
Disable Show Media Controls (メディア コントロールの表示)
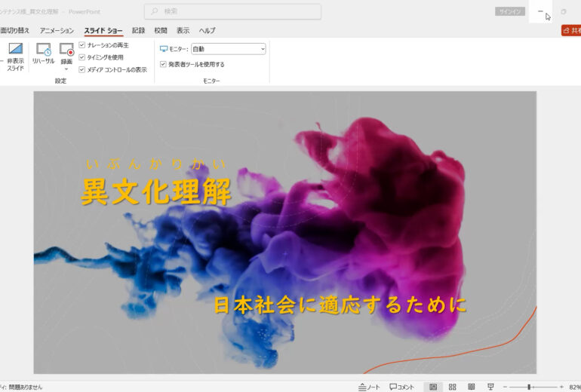click(82, 69)
